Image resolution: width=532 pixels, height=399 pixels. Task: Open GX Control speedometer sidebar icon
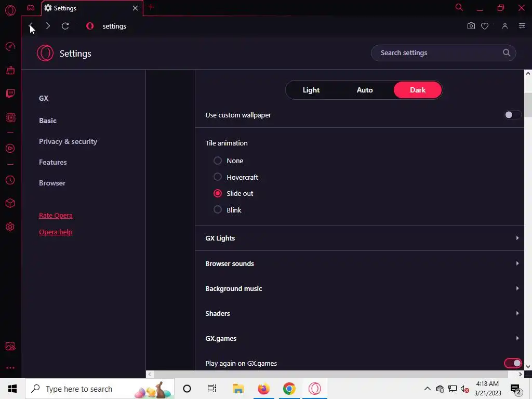(x=10, y=46)
